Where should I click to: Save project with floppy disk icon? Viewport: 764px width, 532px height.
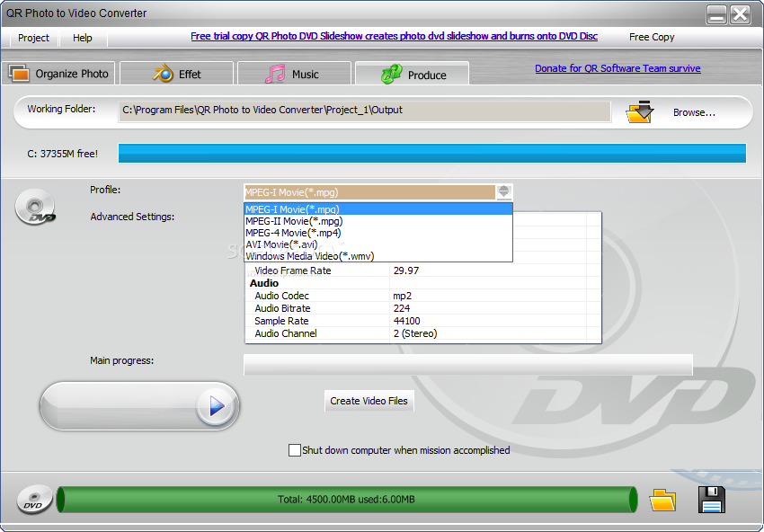click(711, 500)
